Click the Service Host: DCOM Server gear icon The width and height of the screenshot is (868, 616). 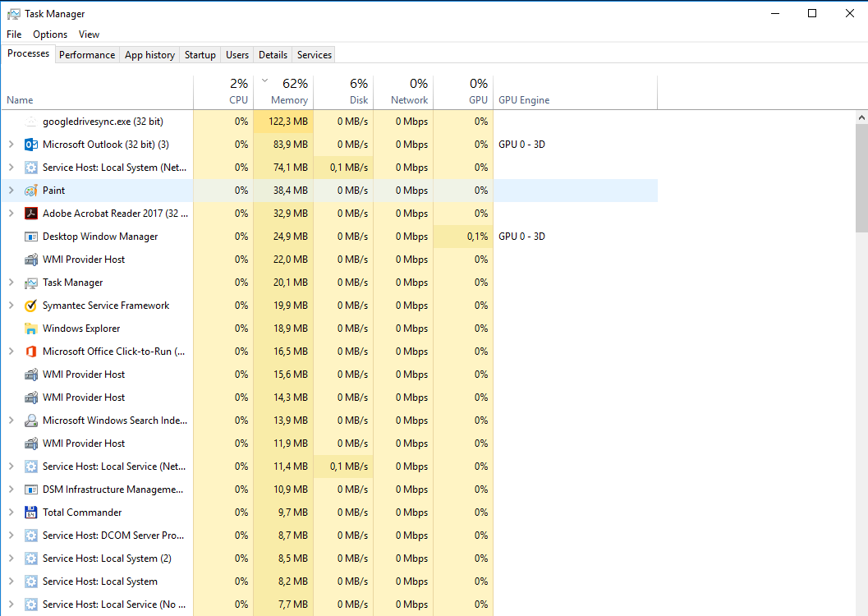(31, 536)
